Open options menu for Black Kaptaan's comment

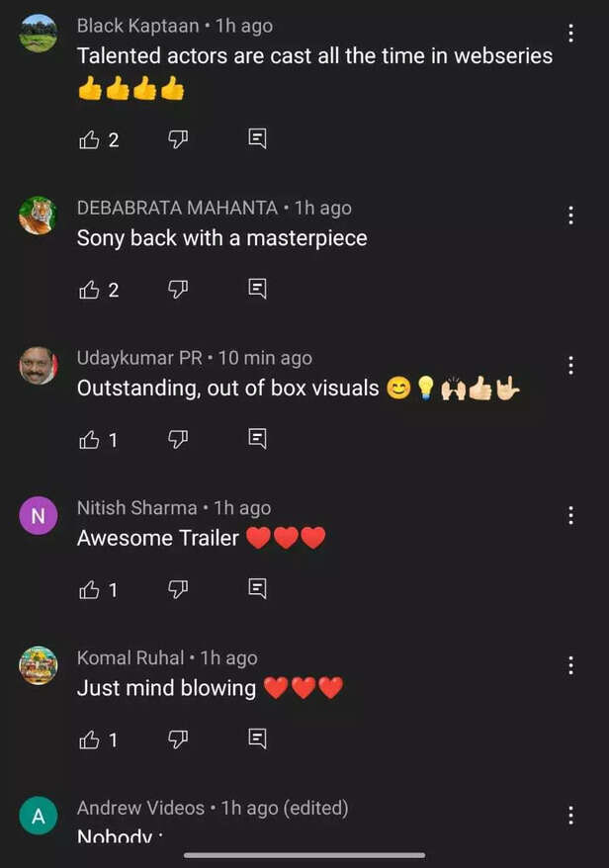coord(570,34)
